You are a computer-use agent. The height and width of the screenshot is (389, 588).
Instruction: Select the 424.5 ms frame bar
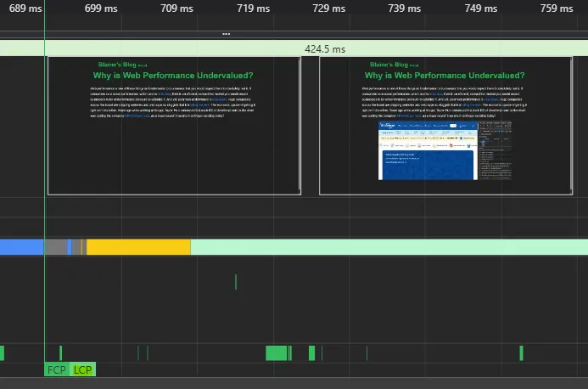coord(294,48)
